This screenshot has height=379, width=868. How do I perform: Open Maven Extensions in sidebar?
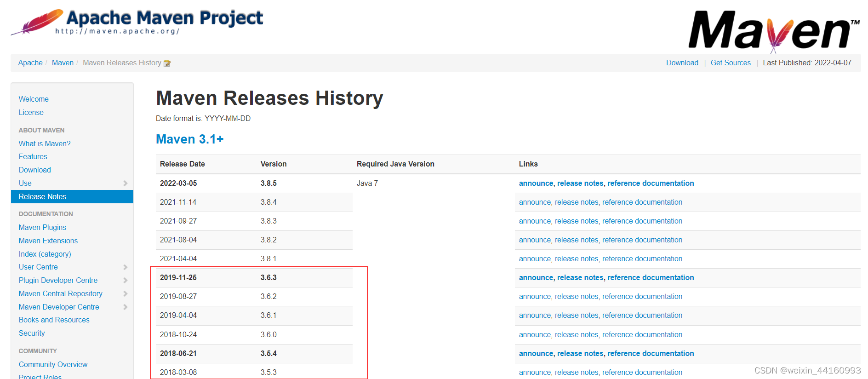click(48, 241)
